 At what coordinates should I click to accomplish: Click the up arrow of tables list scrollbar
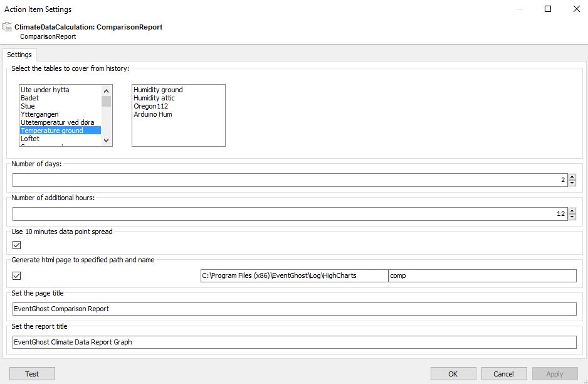106,91
